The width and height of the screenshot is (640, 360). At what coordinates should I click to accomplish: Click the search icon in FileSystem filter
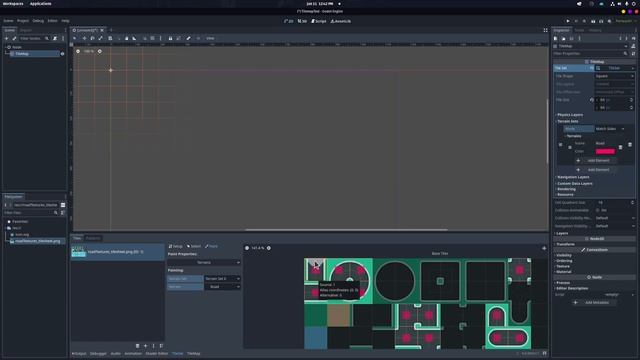pyautogui.click(x=56, y=213)
